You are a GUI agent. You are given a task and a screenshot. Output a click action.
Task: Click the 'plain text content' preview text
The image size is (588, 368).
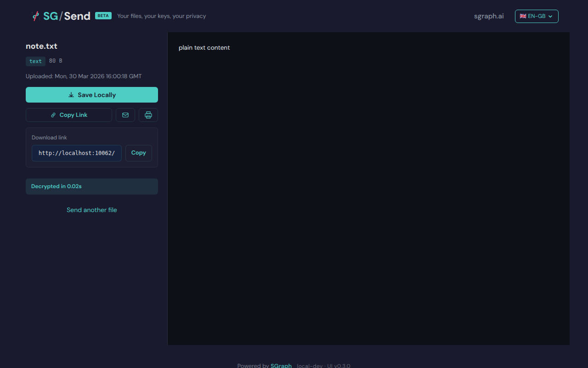(x=204, y=48)
